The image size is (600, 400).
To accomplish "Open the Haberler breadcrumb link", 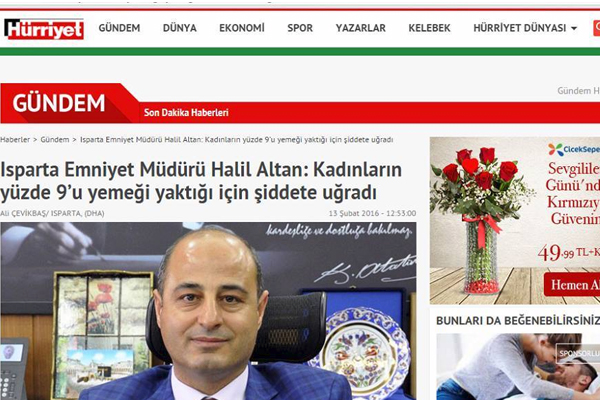I will pos(15,140).
